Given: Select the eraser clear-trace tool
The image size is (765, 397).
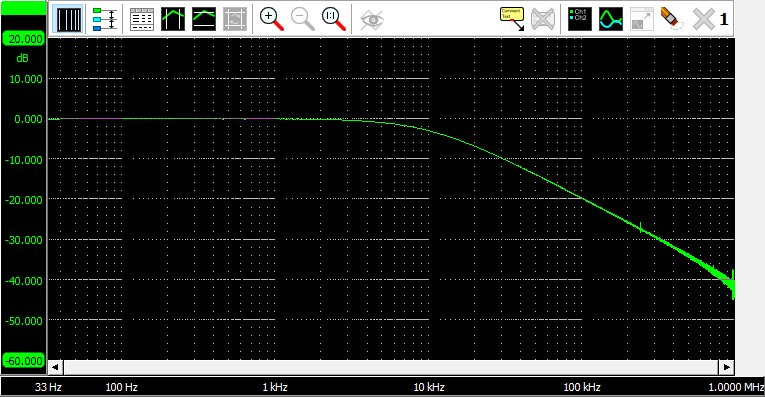Looking at the screenshot, I should [672, 19].
